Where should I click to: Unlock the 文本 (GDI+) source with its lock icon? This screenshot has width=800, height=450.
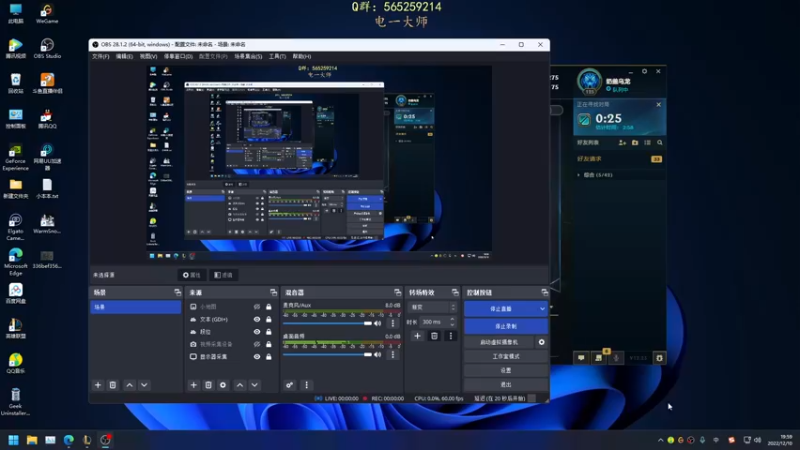click(x=269, y=319)
